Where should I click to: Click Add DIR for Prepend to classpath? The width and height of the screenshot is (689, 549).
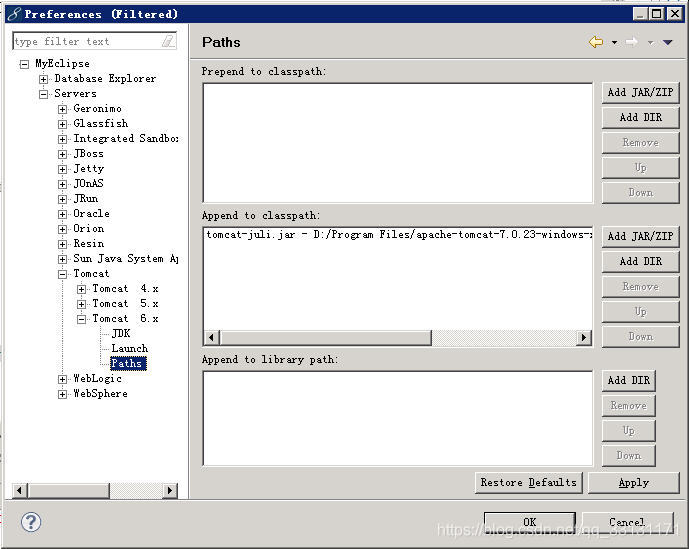(x=640, y=117)
